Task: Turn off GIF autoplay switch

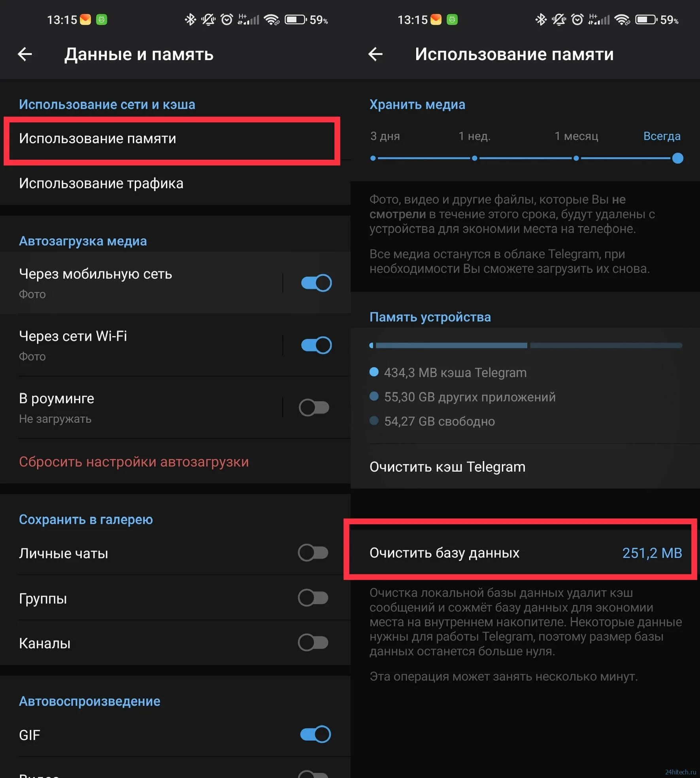Action: 315,734
